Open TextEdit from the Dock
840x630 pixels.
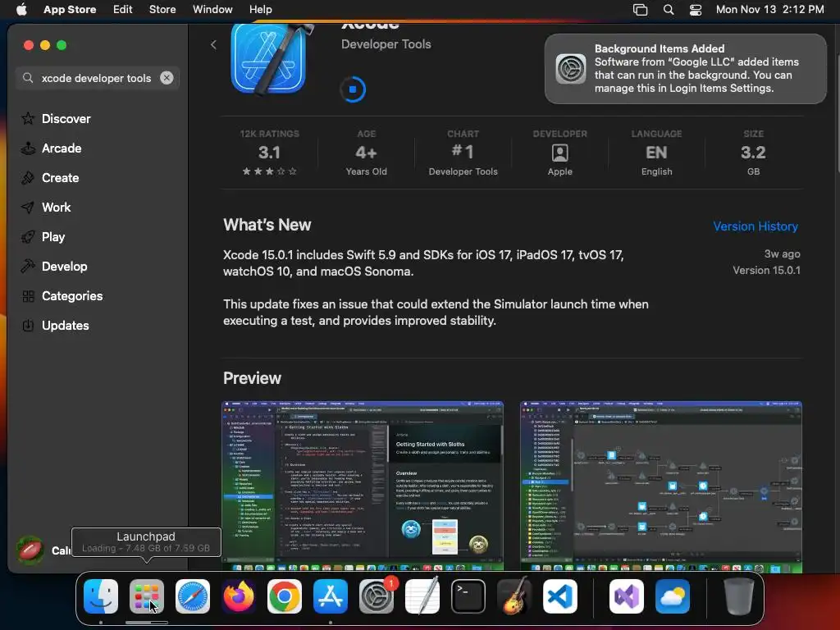tap(422, 596)
